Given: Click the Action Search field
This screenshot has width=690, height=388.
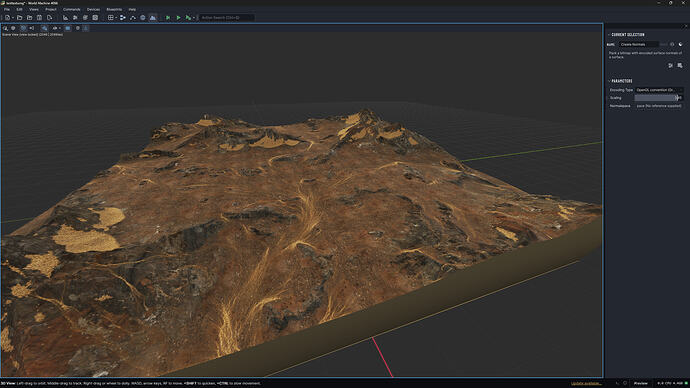Looking at the screenshot, I should click(226, 18).
